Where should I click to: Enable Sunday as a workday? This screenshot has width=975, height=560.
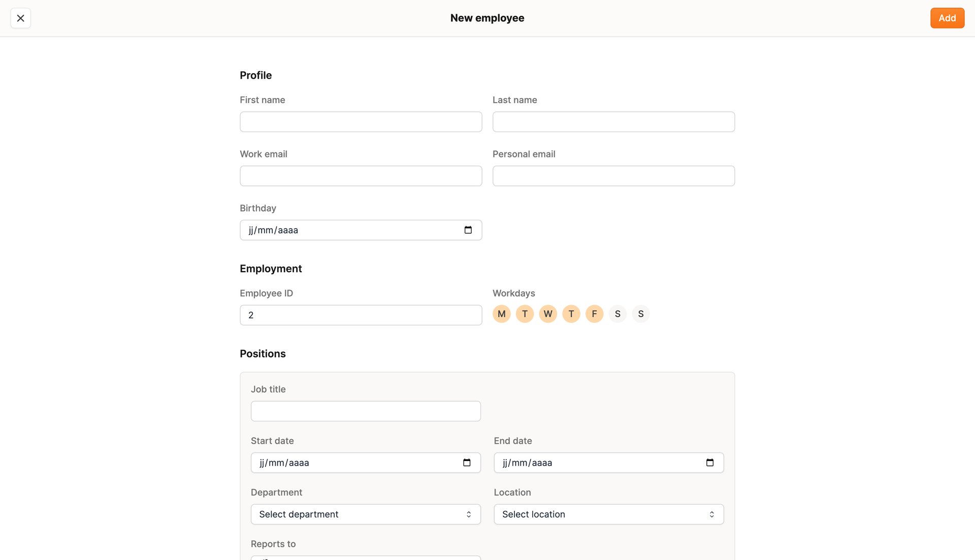(x=640, y=314)
